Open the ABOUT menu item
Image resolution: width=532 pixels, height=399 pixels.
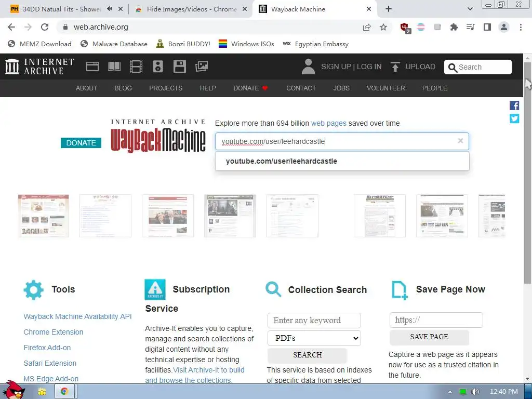click(86, 88)
